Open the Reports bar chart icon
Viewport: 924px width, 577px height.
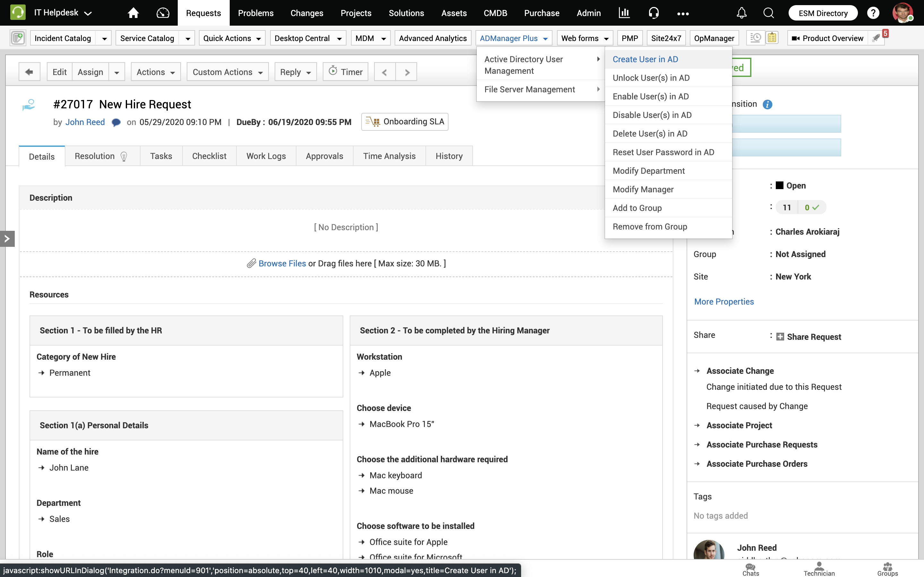click(624, 13)
